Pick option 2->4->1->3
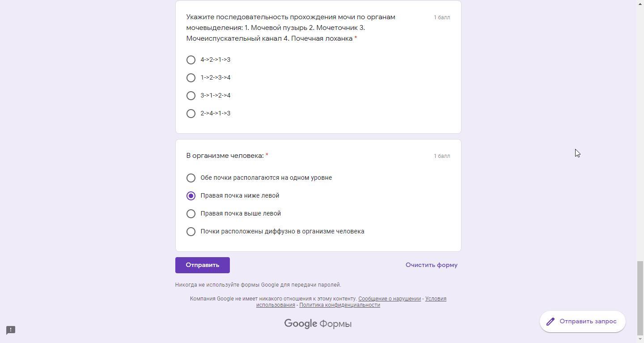The image size is (644, 343). (x=191, y=114)
